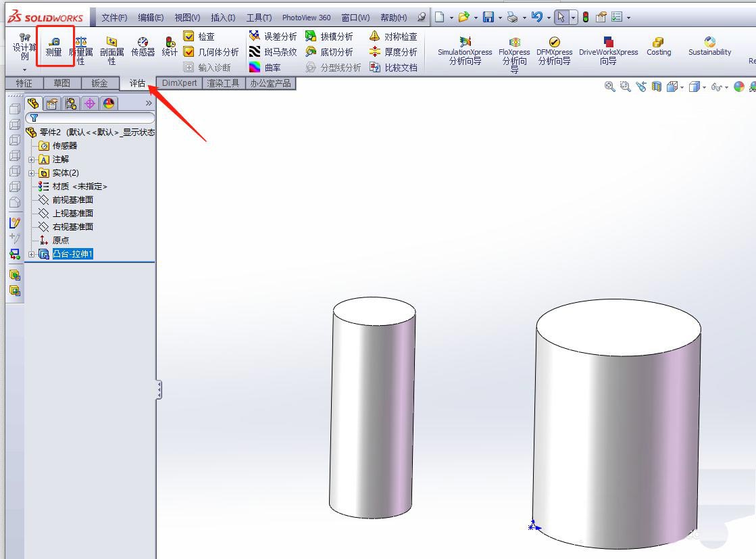Open a file with the folder icon

[463, 18]
